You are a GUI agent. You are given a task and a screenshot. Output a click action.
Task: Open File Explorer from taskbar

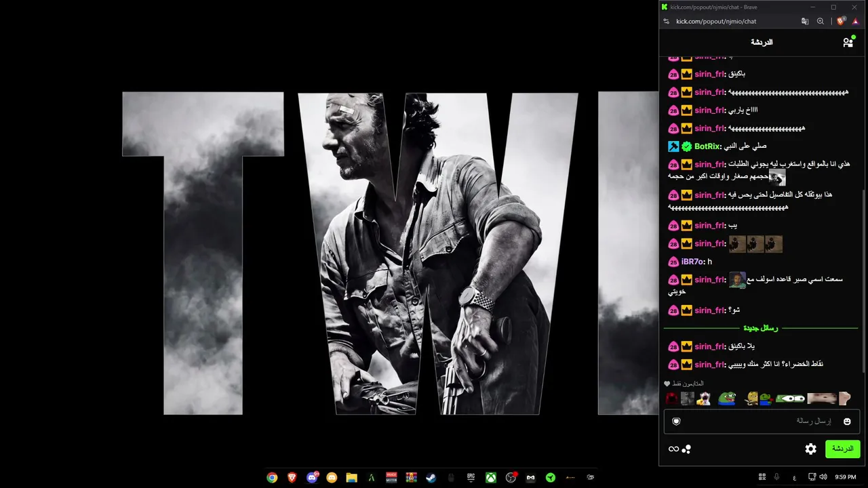point(351,477)
